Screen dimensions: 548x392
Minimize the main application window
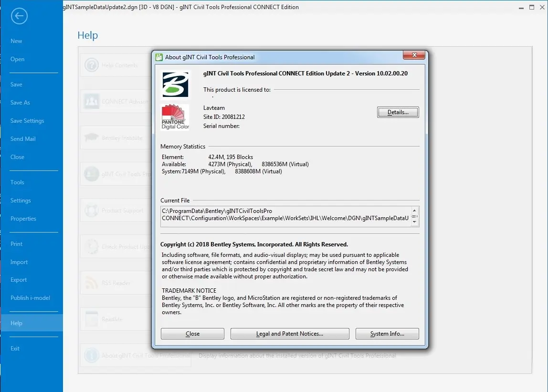(x=521, y=7)
